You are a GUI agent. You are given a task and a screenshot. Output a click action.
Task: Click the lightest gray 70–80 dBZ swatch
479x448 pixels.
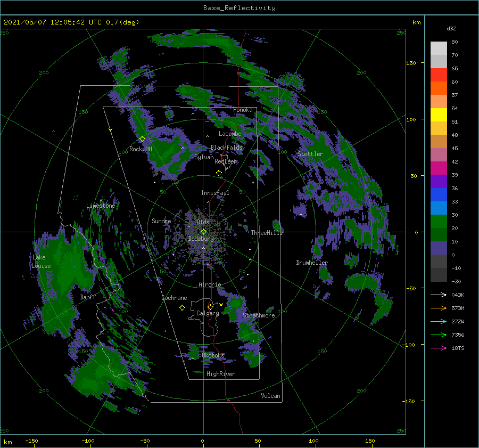[x=439, y=48]
